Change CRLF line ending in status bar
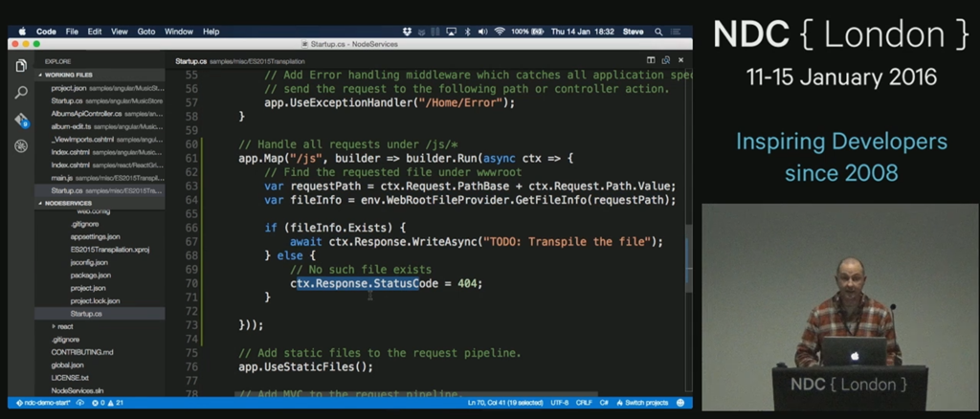980x419 pixels. point(584,403)
